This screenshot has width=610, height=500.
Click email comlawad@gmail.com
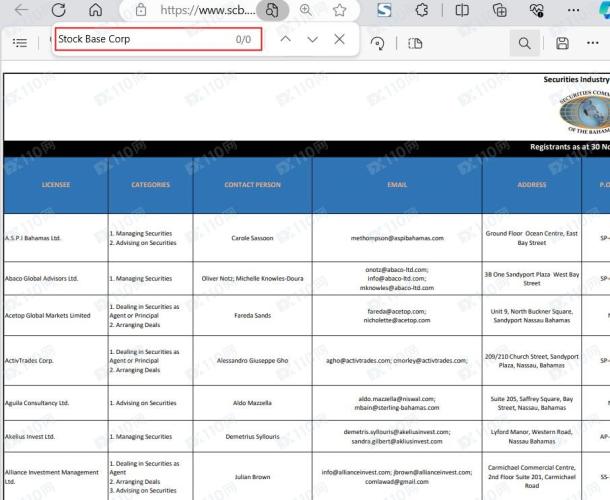click(397, 482)
